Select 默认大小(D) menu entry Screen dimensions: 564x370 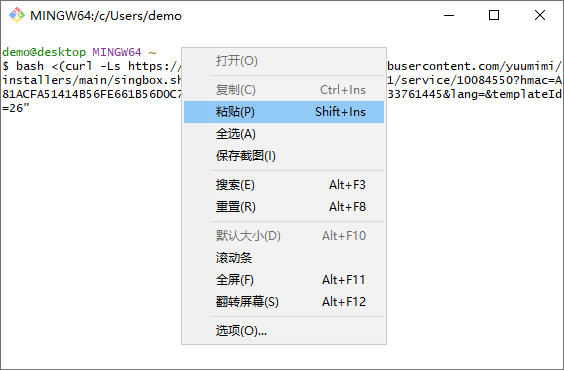[x=284, y=236]
